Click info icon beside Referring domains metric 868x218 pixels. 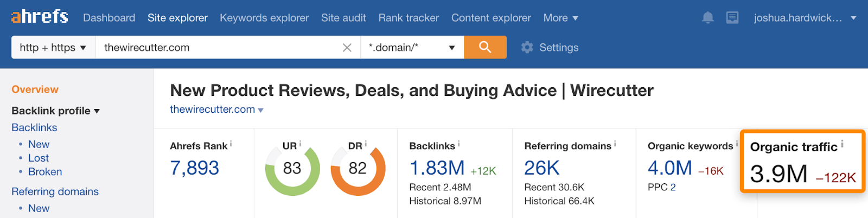(x=615, y=144)
